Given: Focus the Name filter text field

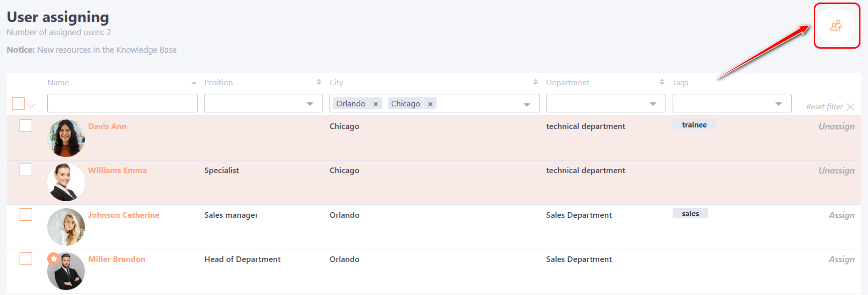Looking at the screenshot, I should [x=122, y=103].
